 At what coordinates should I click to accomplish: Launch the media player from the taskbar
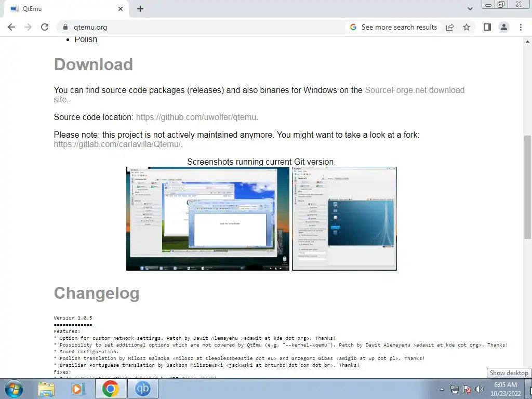[78, 389]
